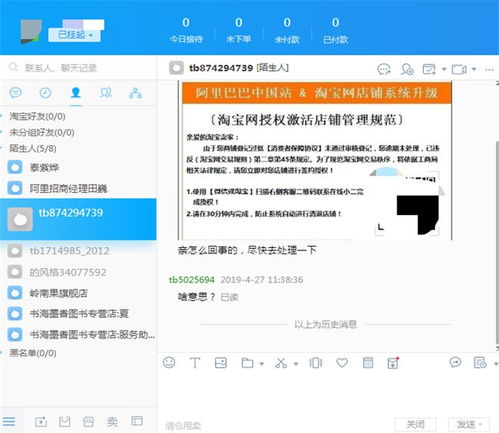The height and width of the screenshot is (433, 499).
Task: Switch to the history clock tab
Action: tap(45, 92)
